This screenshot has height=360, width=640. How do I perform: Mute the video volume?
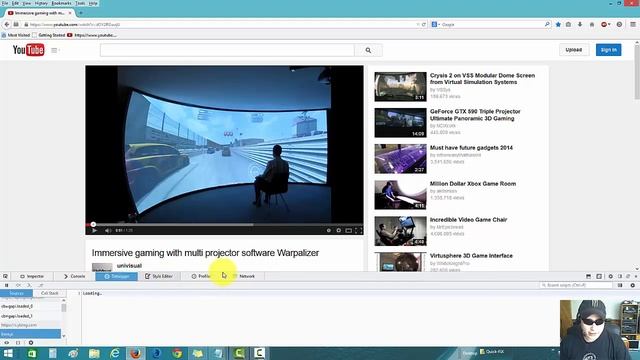pyautogui.click(x=108, y=230)
